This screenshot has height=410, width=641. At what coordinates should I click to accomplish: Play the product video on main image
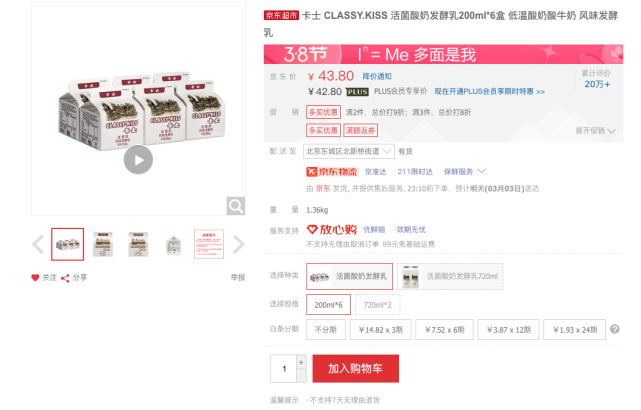coord(138,160)
